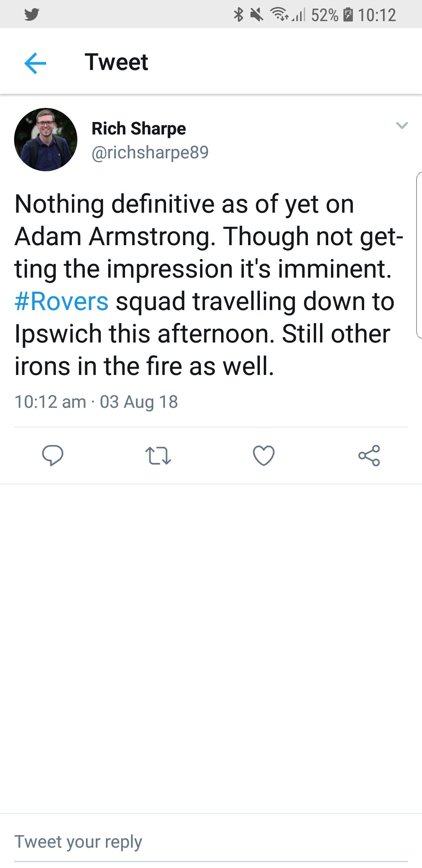Tap the 10:12 status bar clock

click(x=377, y=15)
